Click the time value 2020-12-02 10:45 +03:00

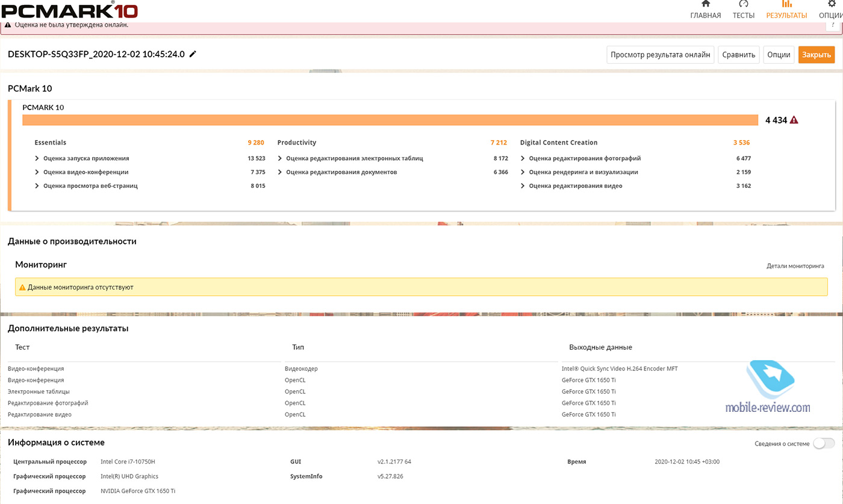(x=687, y=462)
